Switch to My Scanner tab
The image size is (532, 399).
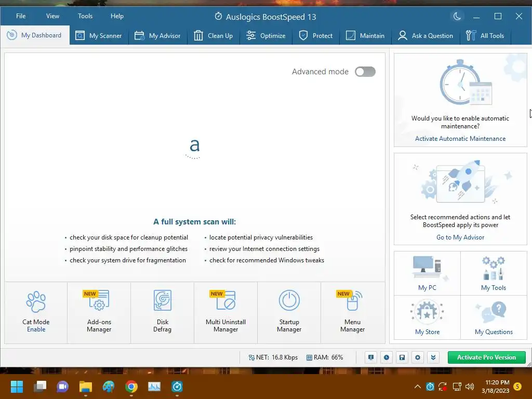click(x=99, y=36)
